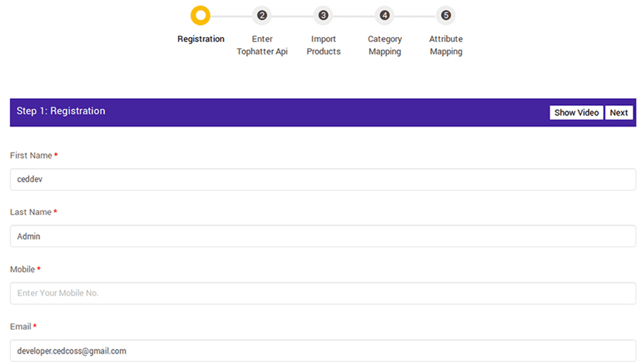Click the Enter Your Mobile No field
Image resolution: width=644 pixels, height=362 pixels.
[322, 293]
